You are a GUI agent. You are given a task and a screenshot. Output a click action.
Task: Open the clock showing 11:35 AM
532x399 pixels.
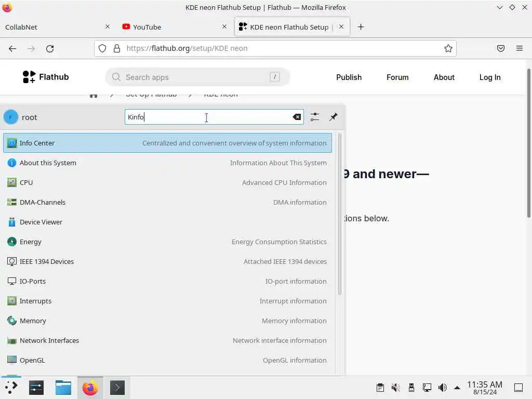[485, 388]
